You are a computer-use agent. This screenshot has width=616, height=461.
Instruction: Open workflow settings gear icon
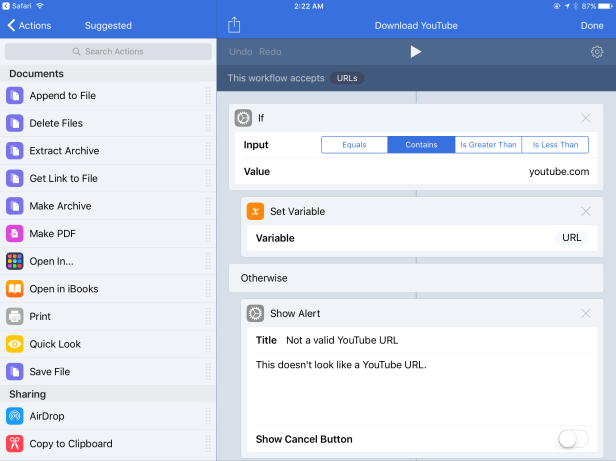(x=597, y=52)
